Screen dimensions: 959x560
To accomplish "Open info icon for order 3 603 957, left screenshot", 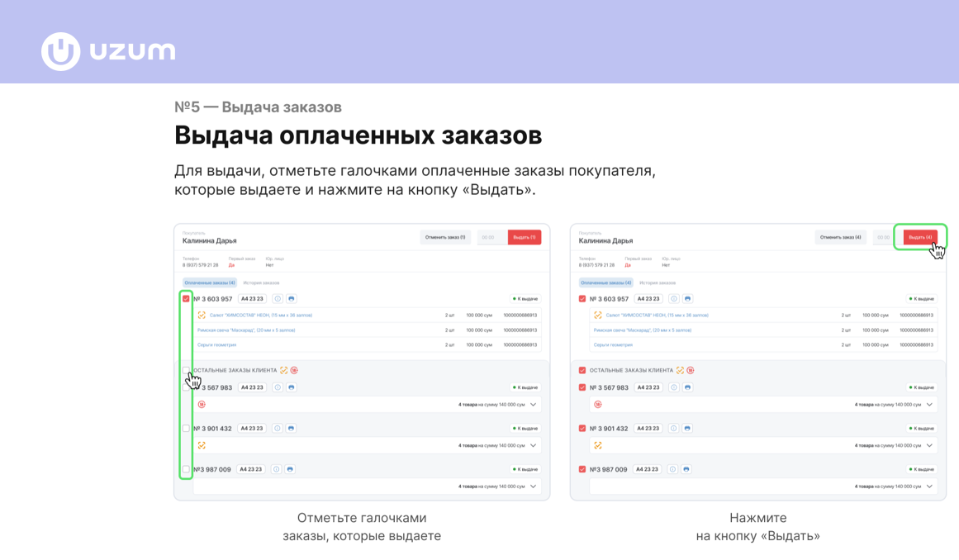I will 278,299.
